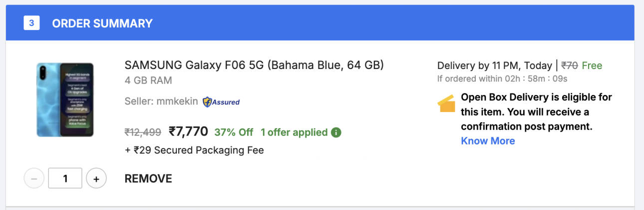
Task: Click the offer info icon
Action: coord(336,132)
